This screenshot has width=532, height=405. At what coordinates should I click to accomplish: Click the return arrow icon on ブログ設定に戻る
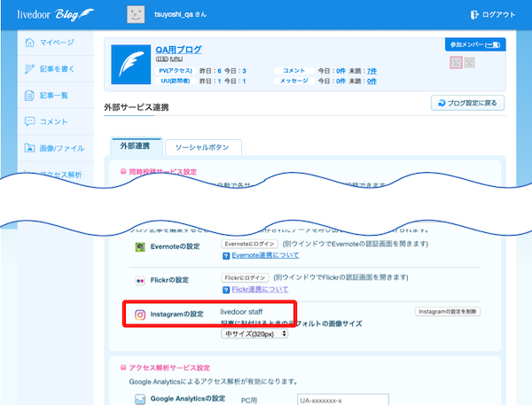coord(442,103)
